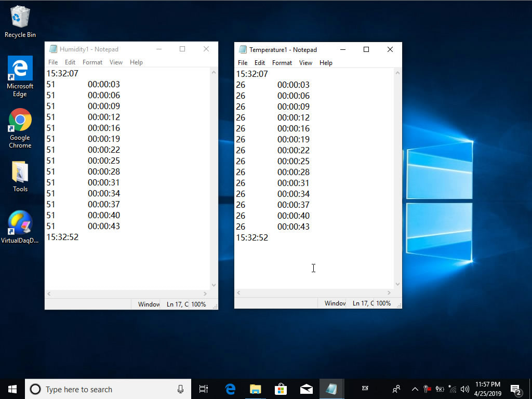Click 15:32:07 line in Temperature1 Notepad

pyautogui.click(x=252, y=74)
